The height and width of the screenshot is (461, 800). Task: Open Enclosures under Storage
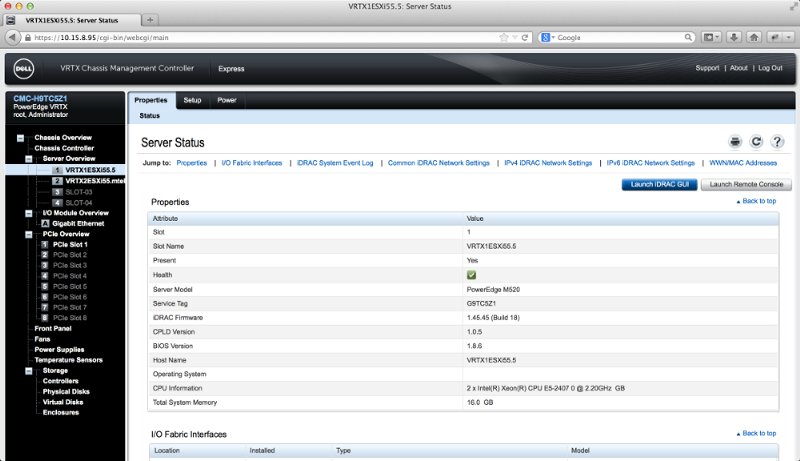pyautogui.click(x=61, y=413)
